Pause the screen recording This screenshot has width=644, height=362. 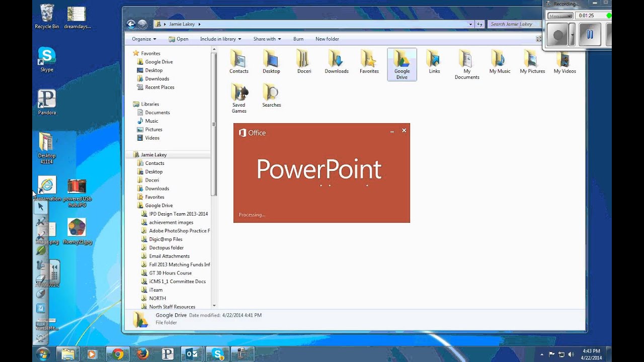[590, 35]
